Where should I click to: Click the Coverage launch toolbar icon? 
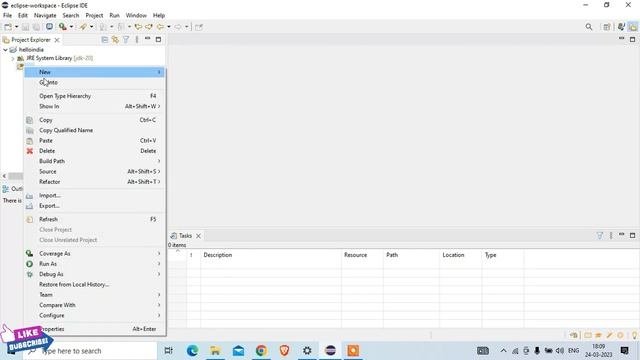point(62,27)
